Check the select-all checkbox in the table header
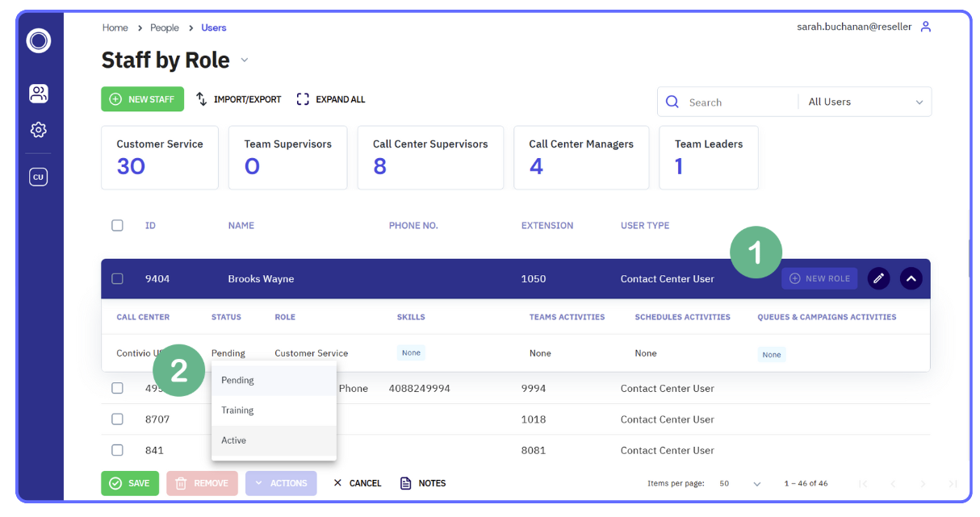Screen dimensions: 980x517 [117, 225]
